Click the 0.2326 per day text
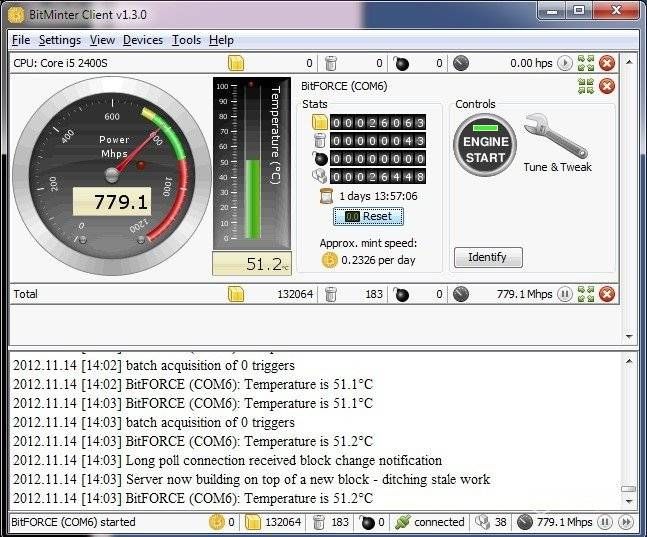Screen dimensions: 647x537 [x=378, y=260]
